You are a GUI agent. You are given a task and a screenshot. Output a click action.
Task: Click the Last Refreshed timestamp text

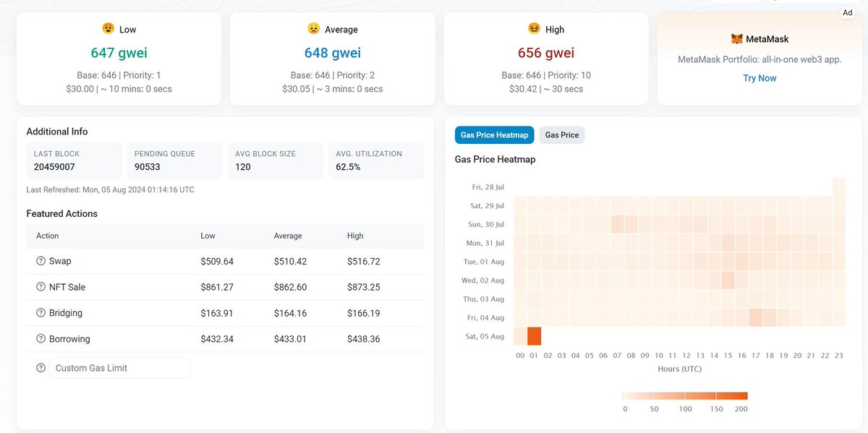point(110,190)
